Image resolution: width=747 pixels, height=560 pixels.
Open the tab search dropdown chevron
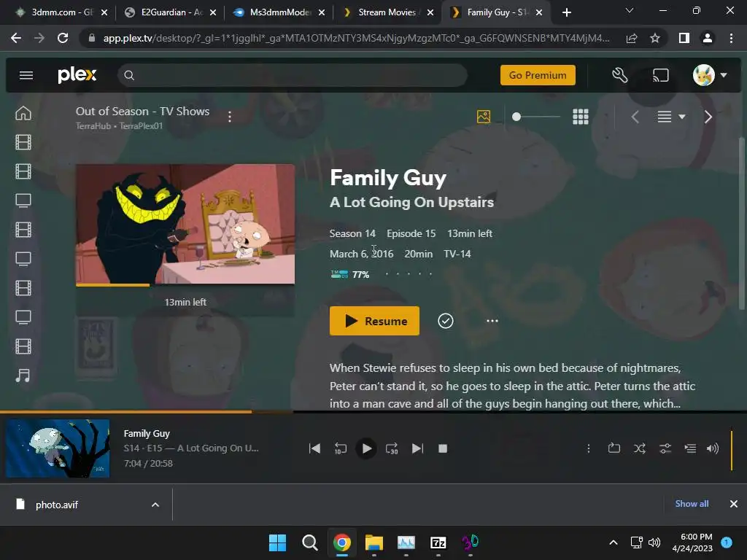click(630, 10)
